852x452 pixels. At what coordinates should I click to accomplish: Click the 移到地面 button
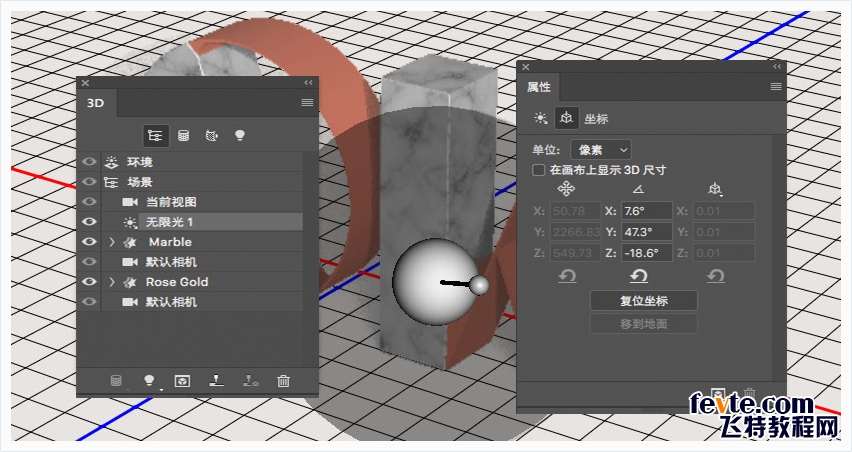[644, 324]
